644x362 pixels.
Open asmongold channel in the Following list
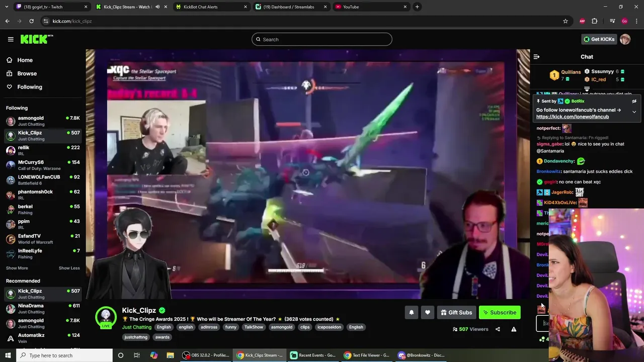point(42,121)
